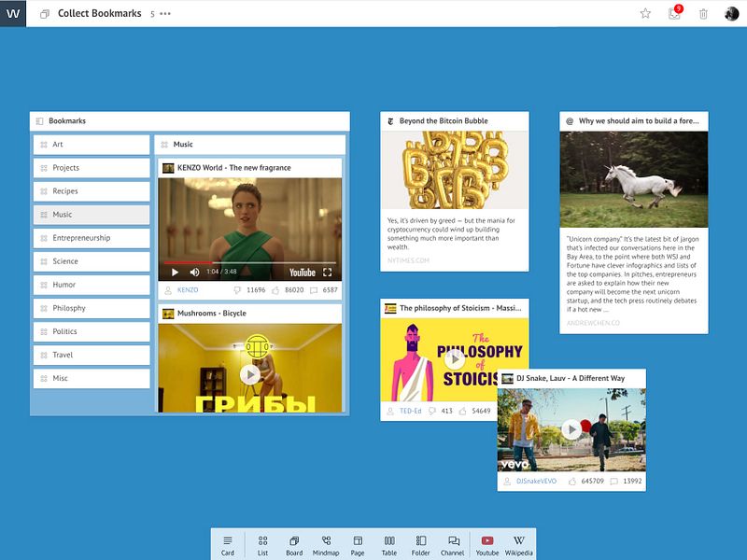Open the board stack icon beside Collect Bookmarks

tap(44, 14)
